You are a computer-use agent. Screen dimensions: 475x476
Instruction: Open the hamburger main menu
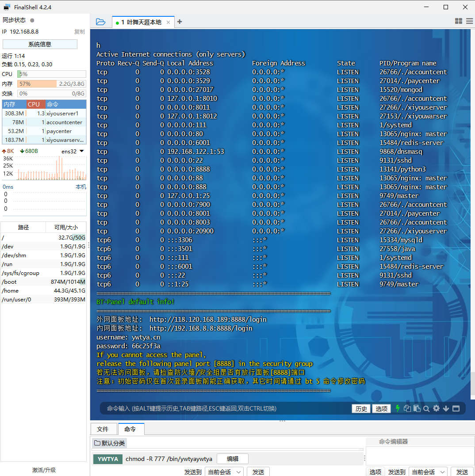470,21
